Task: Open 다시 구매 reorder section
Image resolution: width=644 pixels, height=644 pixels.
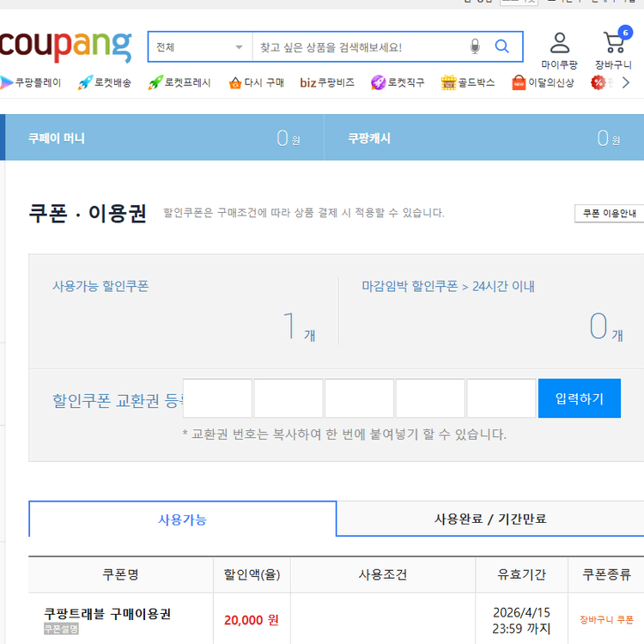Action: click(x=256, y=82)
